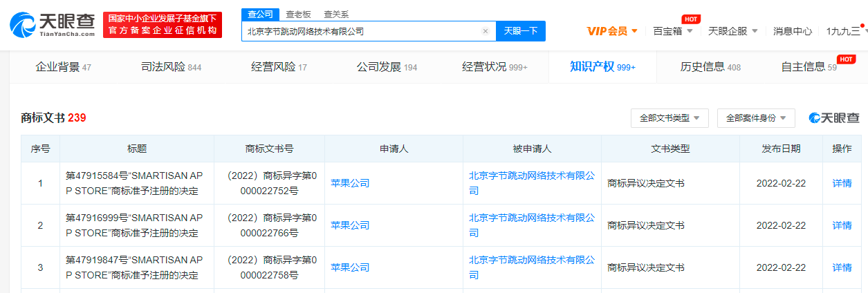Expand the 百宝箱 menu
The image size is (868, 293).
(672, 31)
